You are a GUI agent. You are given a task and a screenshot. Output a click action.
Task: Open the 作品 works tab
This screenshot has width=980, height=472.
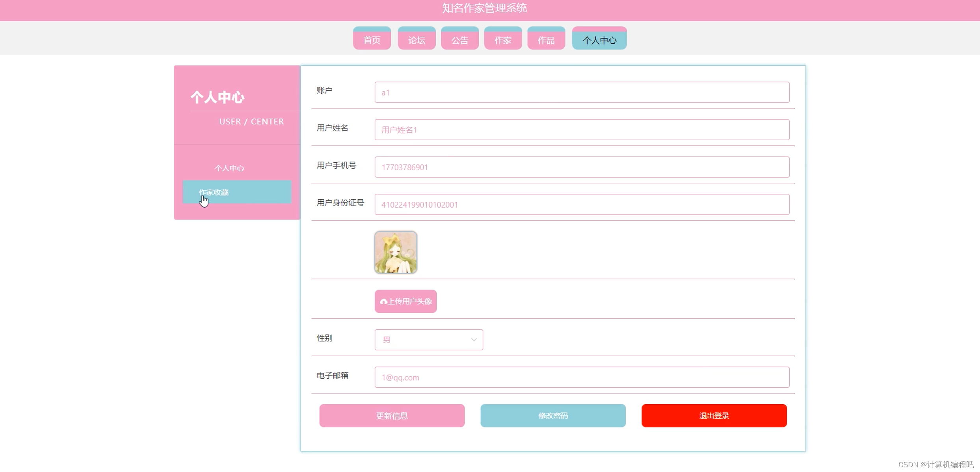tap(546, 40)
